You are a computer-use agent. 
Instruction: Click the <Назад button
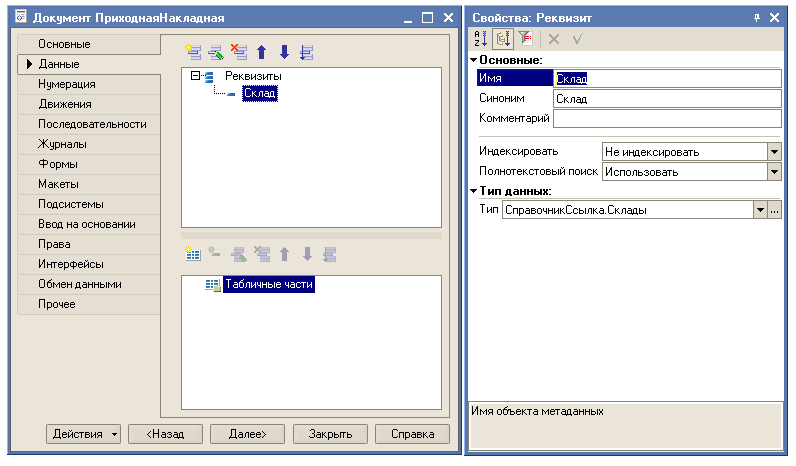click(165, 434)
